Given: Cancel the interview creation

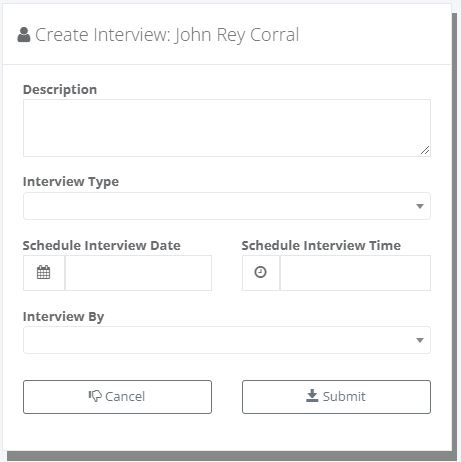Looking at the screenshot, I should (117, 397).
